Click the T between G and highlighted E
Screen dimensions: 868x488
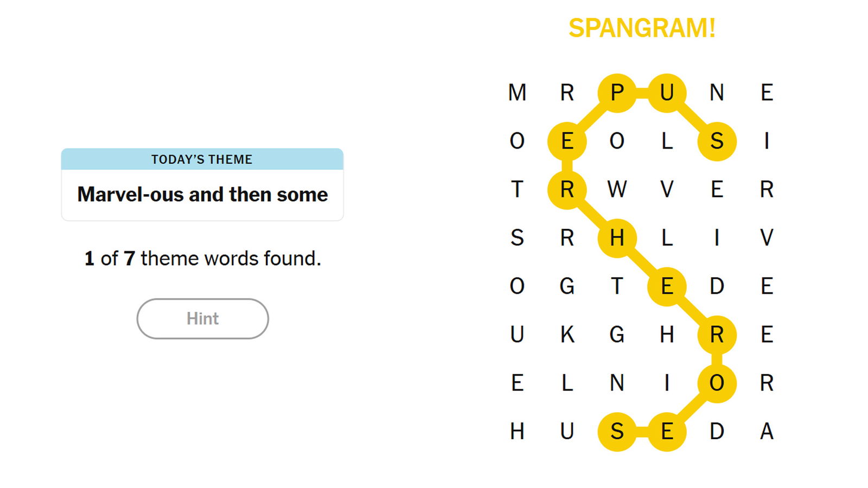(617, 286)
